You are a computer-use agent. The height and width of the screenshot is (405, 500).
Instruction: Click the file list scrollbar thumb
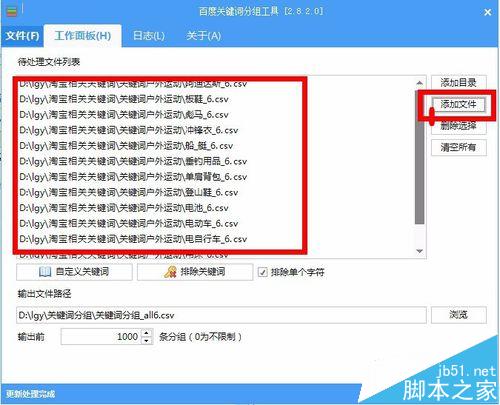tap(420, 157)
